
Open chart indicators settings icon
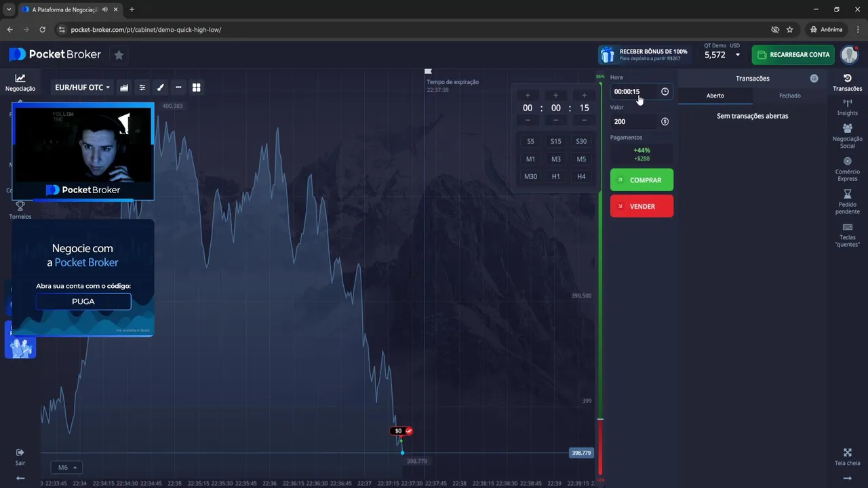pyautogui.click(x=142, y=87)
